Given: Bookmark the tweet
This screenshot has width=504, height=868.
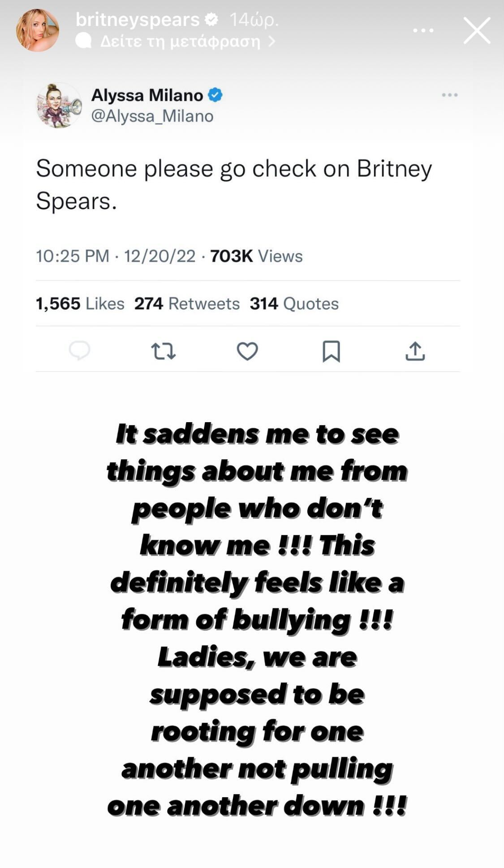Looking at the screenshot, I should (331, 351).
